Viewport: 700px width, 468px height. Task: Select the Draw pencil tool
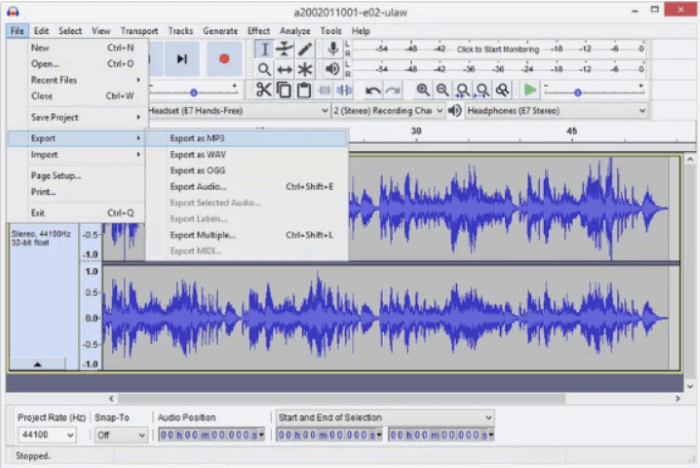306,49
